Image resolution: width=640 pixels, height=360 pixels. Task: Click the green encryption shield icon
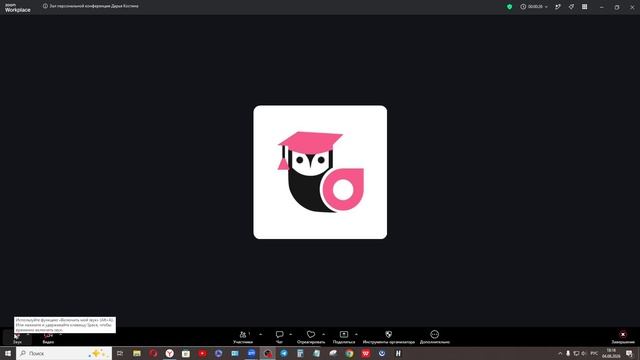click(x=509, y=7)
